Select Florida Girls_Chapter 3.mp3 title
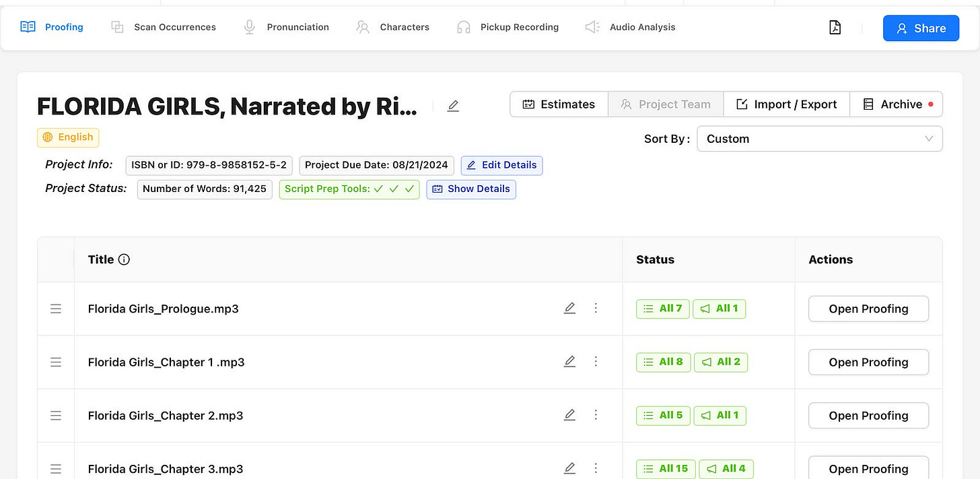 [x=166, y=469]
